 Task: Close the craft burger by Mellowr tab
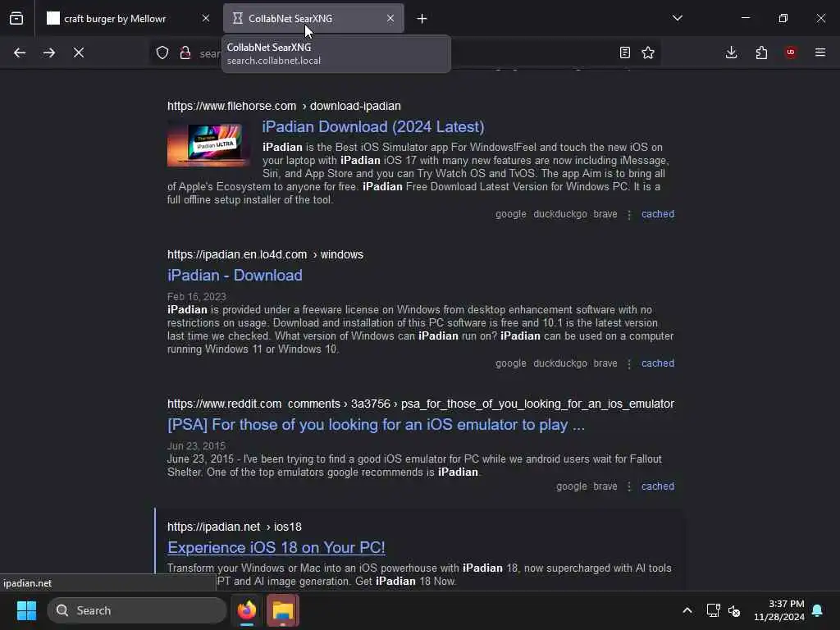click(x=206, y=18)
